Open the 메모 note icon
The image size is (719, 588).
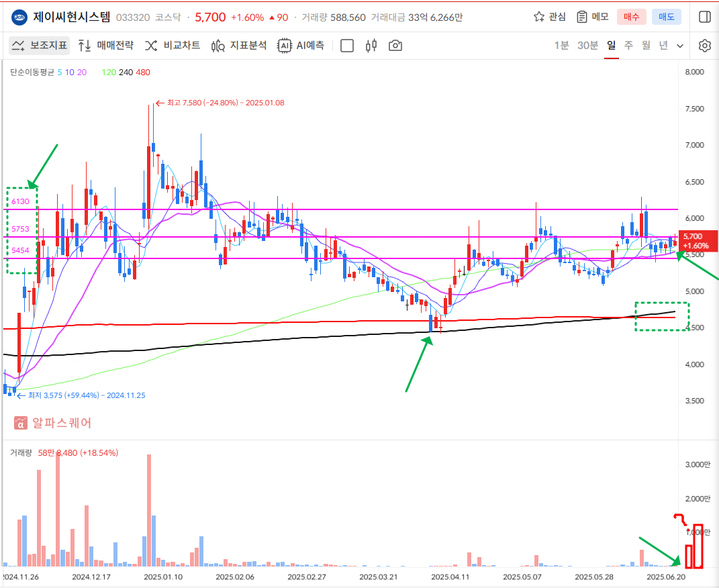tap(592, 17)
